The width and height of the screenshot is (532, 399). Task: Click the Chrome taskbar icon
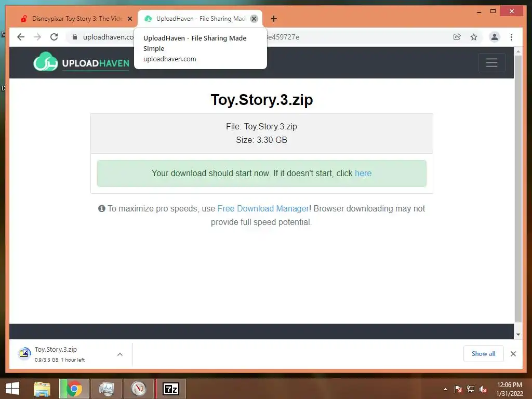74,389
